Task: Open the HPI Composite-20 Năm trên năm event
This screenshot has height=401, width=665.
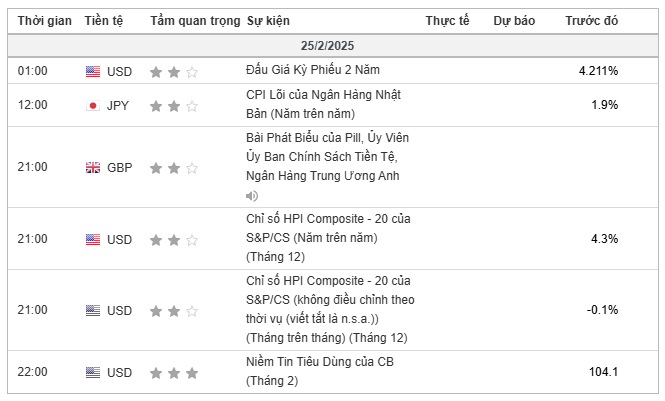Action: [x=328, y=238]
